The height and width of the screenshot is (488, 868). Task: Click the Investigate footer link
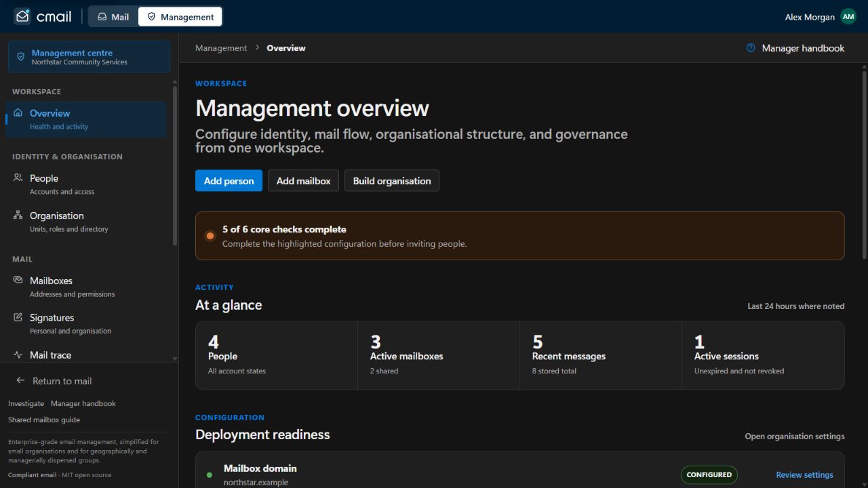pos(26,403)
